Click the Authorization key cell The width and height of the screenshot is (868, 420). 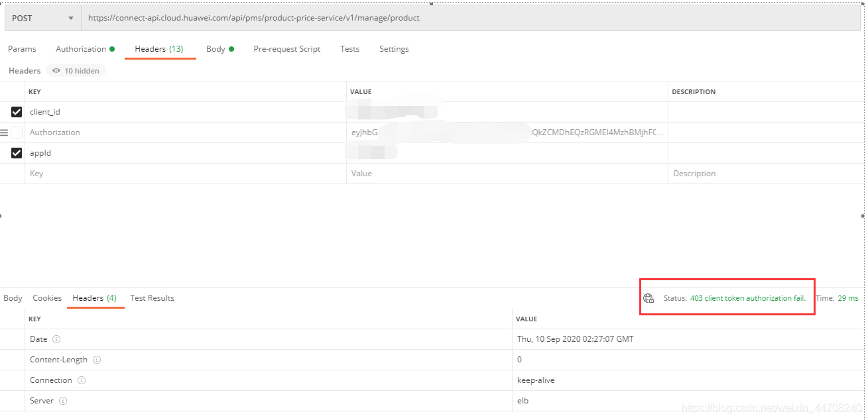pyautogui.click(x=186, y=132)
